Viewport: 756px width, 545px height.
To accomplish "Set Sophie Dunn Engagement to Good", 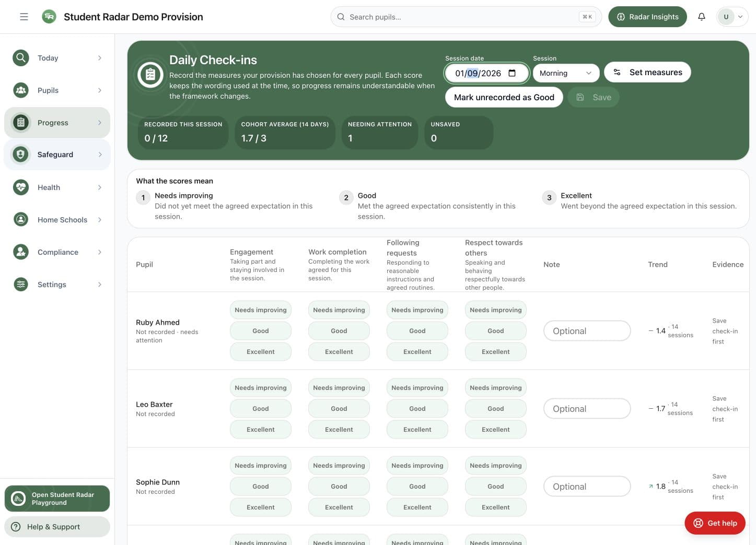I will [x=261, y=487].
